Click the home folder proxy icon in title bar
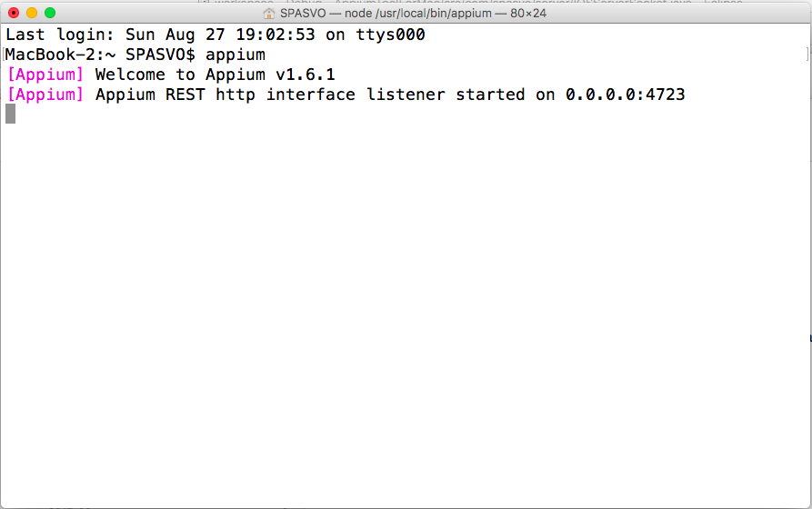 point(268,13)
